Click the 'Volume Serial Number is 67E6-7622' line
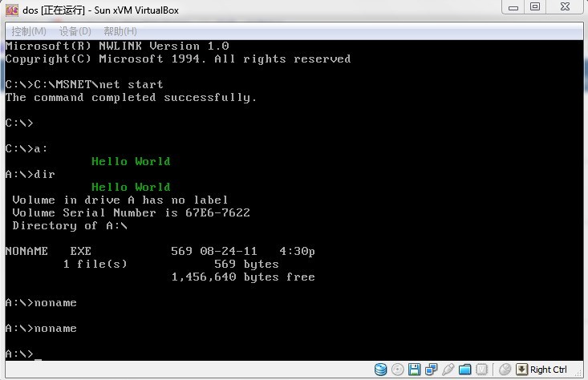Screen dimensions: 588x380 (x=131, y=213)
